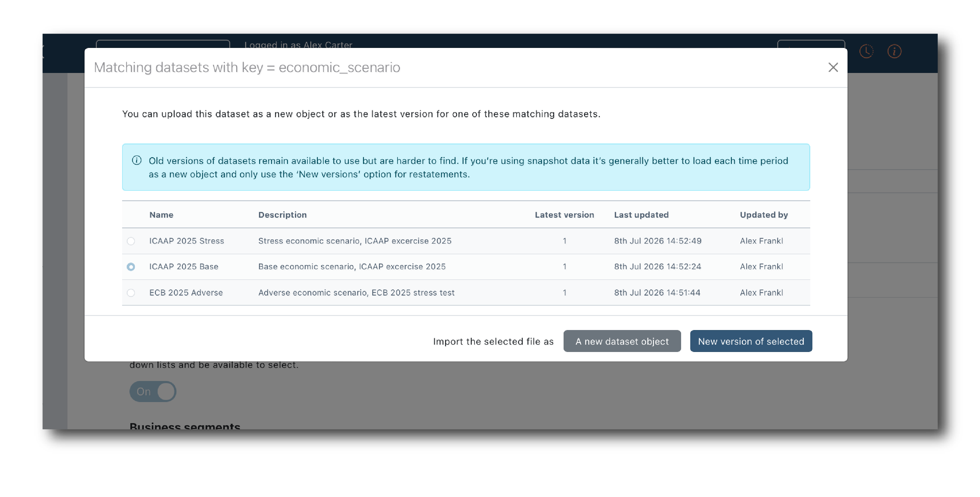Click description 'Base economic scenario, ICAAP excercise 2025'
The width and height of the screenshot is (980, 497).
pyautogui.click(x=352, y=267)
